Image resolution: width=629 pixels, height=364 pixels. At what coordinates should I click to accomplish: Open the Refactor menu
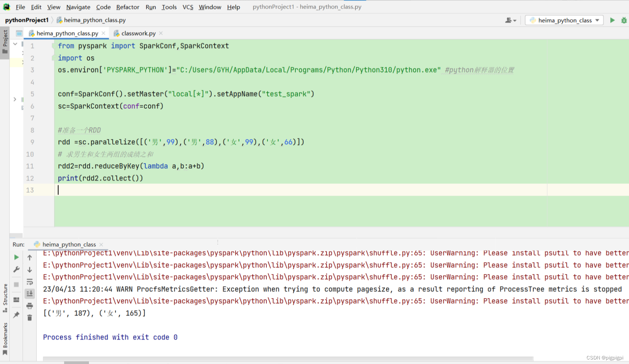point(128,7)
